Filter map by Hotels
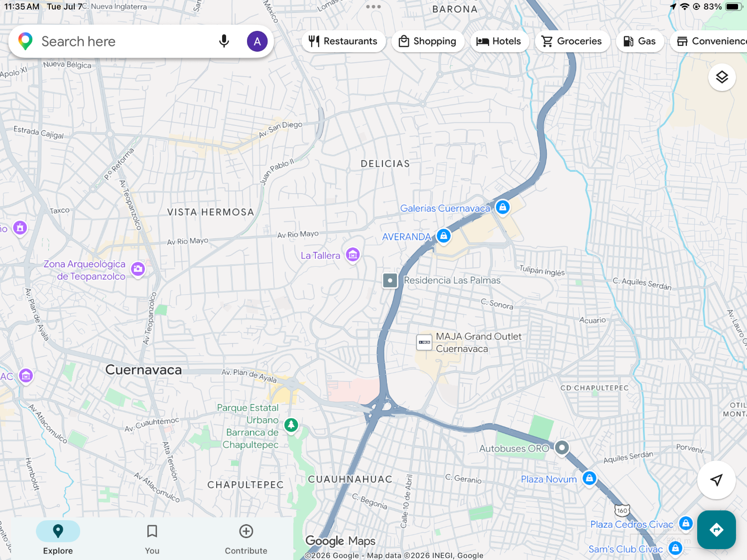The height and width of the screenshot is (560, 747). coord(499,41)
